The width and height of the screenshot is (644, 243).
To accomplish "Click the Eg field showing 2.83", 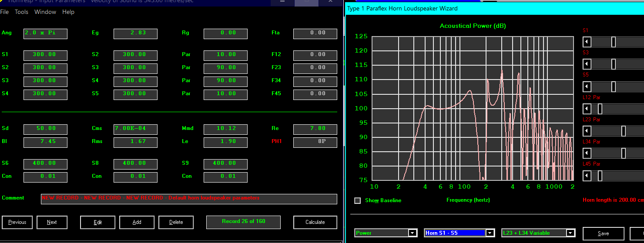I will pos(135,33).
